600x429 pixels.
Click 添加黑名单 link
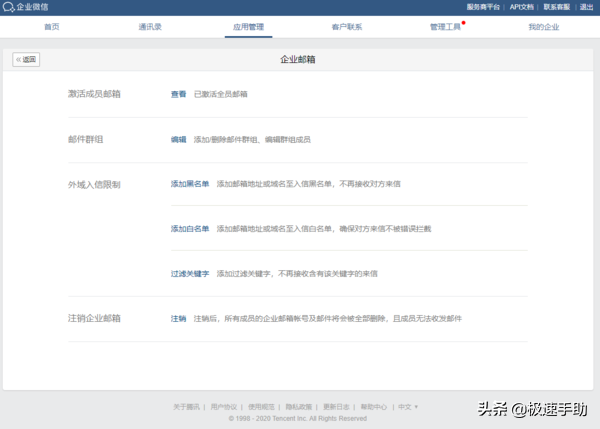tap(190, 184)
